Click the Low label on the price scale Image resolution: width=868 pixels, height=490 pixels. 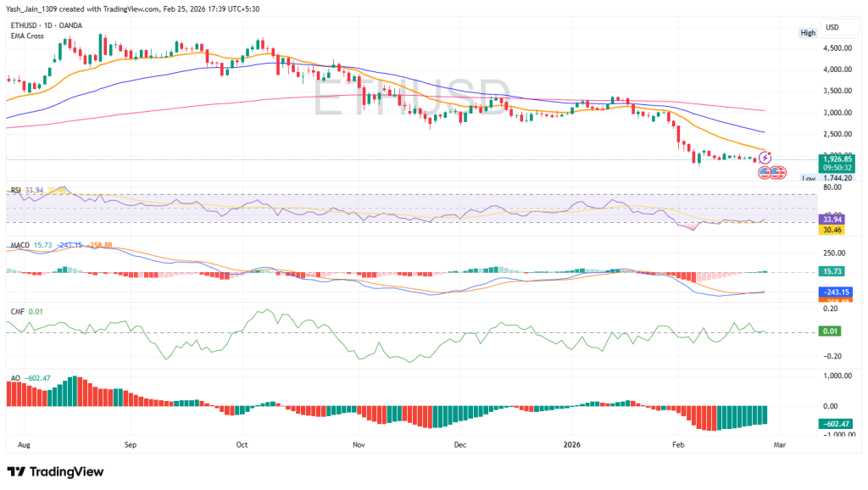[808, 178]
